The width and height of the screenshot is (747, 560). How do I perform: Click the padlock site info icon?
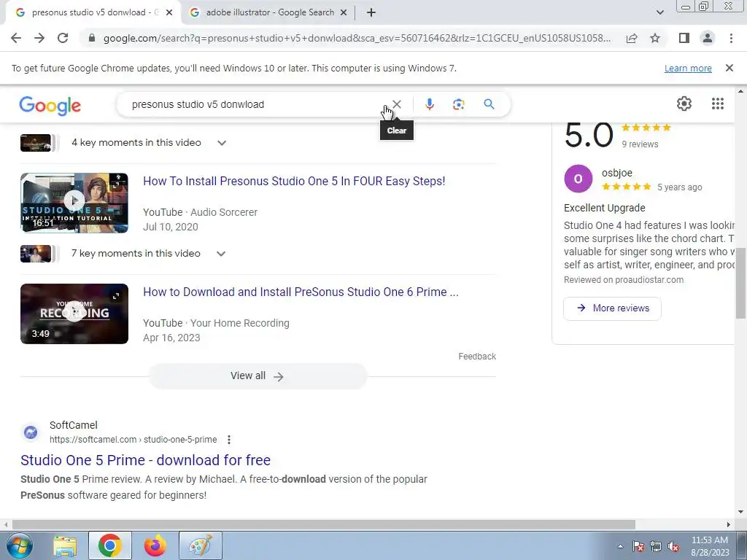coord(92,38)
